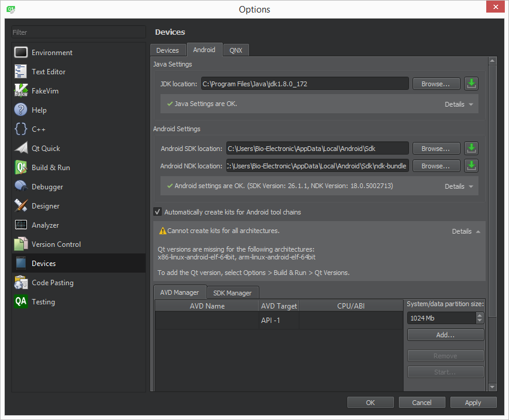Select Version Control in the sidebar
The height and width of the screenshot is (420, 509).
tap(56, 244)
